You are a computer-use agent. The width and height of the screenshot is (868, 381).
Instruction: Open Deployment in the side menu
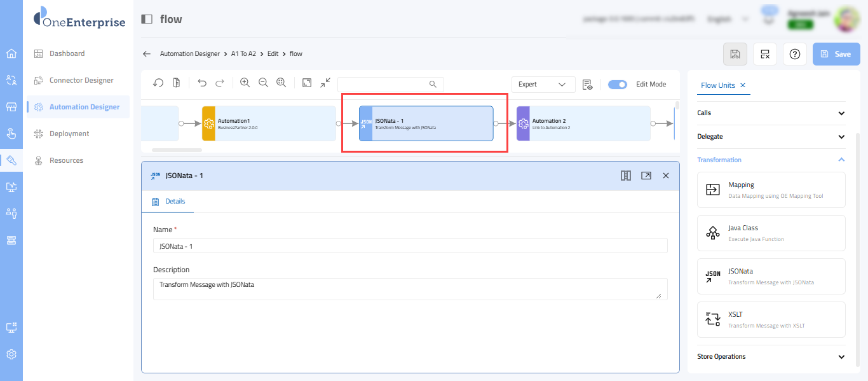(69, 134)
